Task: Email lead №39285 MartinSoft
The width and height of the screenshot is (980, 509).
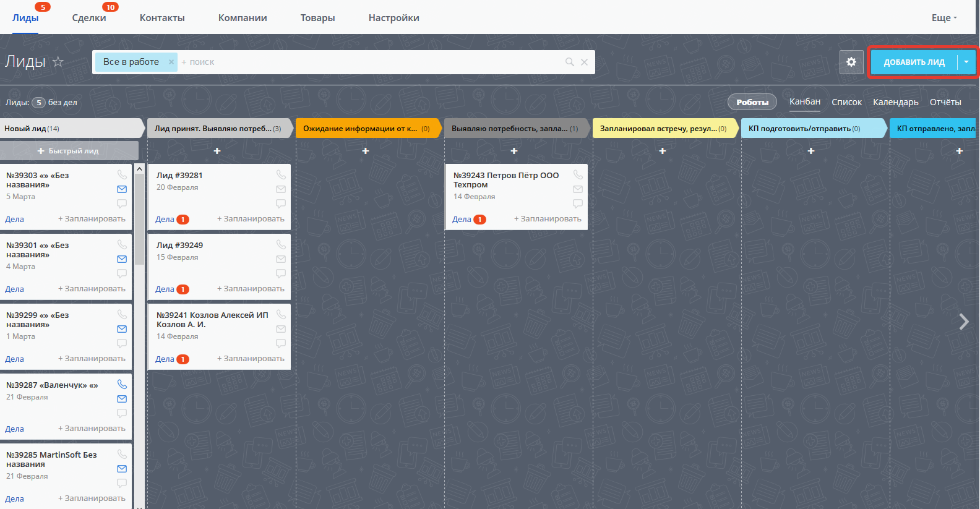Action: (x=122, y=469)
